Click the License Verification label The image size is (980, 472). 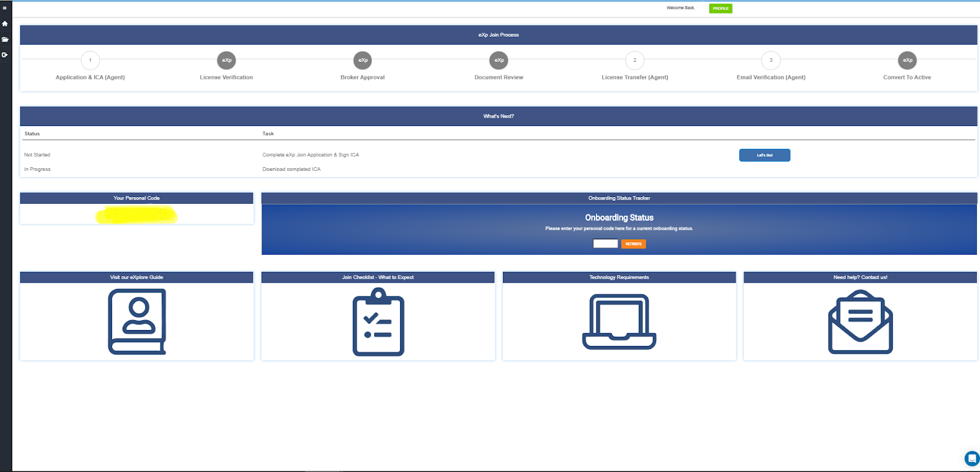[x=227, y=78]
